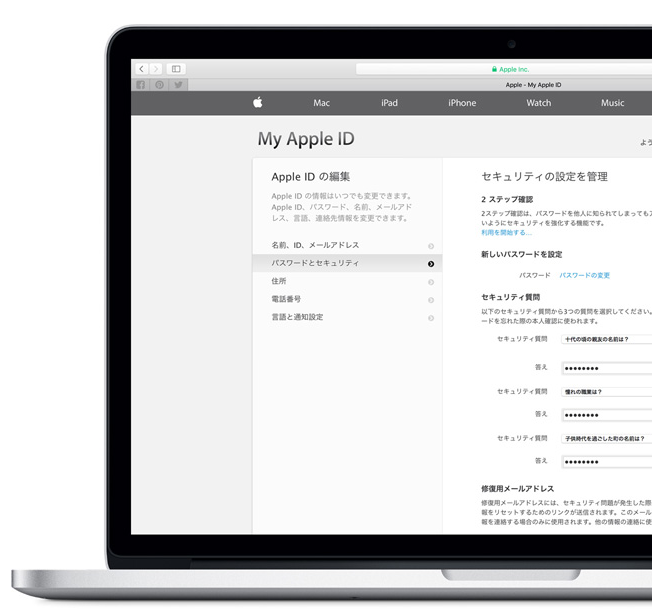The width and height of the screenshot is (652, 613).
Task: Open the Mac navigation item
Action: click(x=321, y=103)
